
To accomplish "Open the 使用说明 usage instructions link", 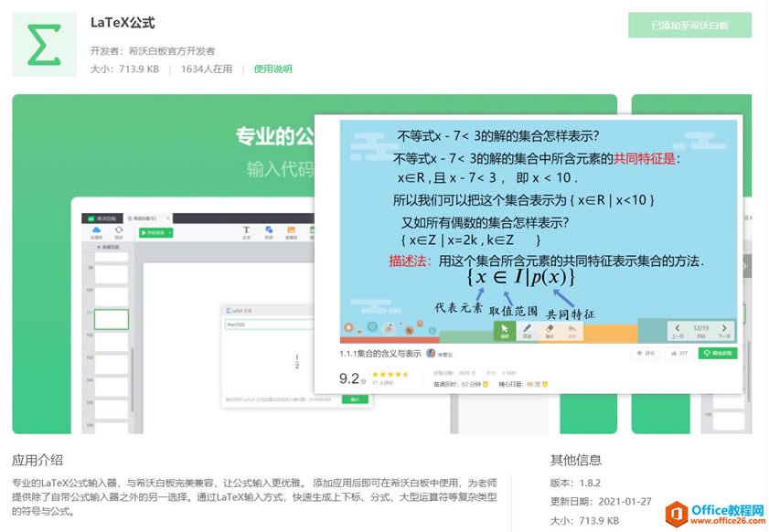I will [x=272, y=69].
